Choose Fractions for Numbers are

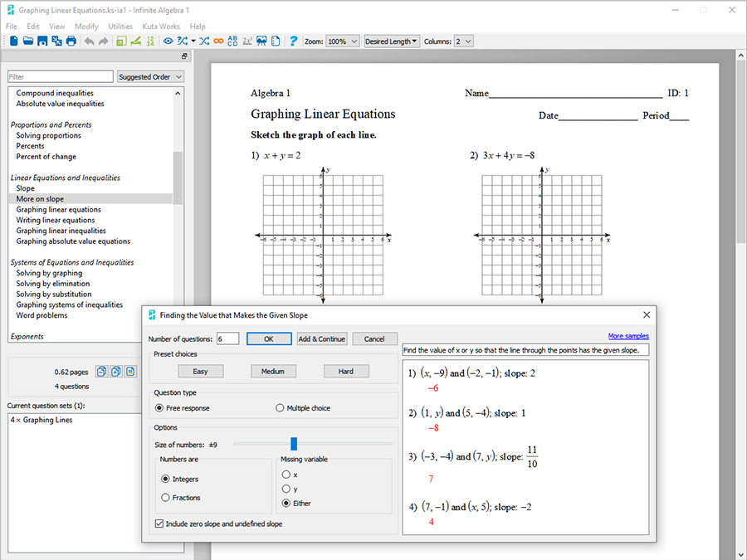tap(165, 498)
